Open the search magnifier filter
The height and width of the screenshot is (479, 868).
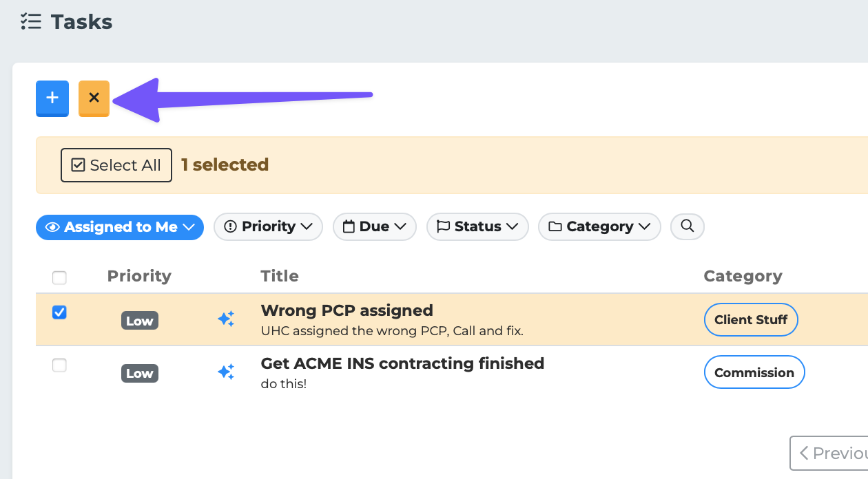click(x=687, y=226)
